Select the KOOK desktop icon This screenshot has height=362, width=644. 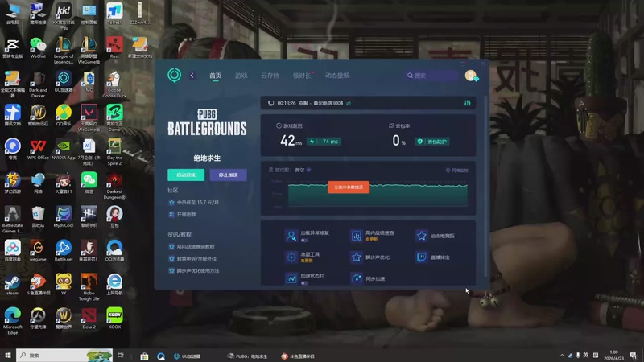[114, 318]
